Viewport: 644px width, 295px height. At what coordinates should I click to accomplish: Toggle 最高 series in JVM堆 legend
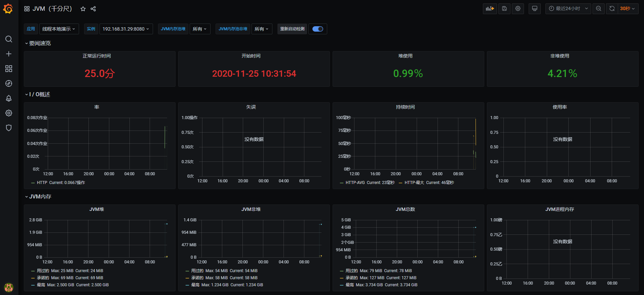coord(41,285)
